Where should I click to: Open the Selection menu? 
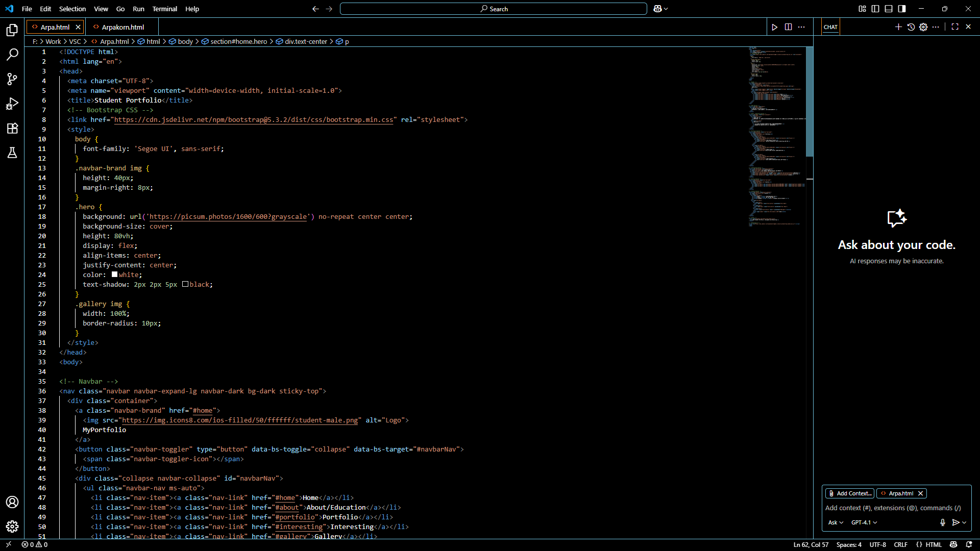coord(72,9)
